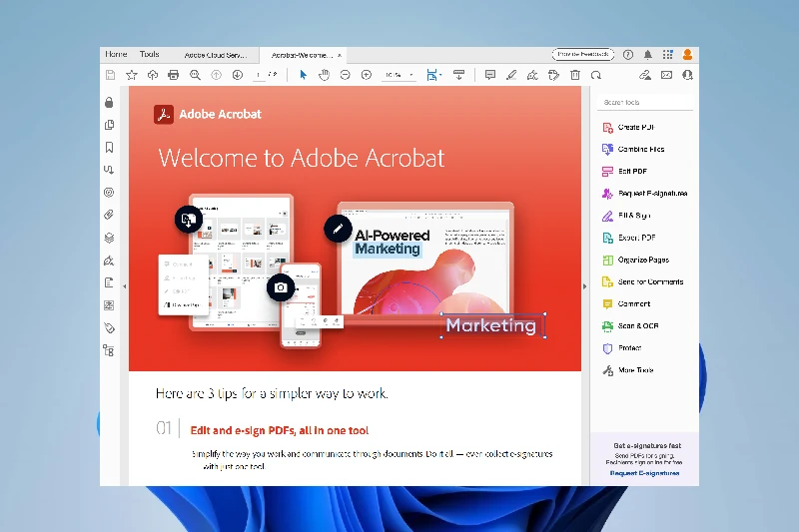Click the tag icon in left sidebar
Viewport: 799px width, 532px height.
click(x=109, y=327)
